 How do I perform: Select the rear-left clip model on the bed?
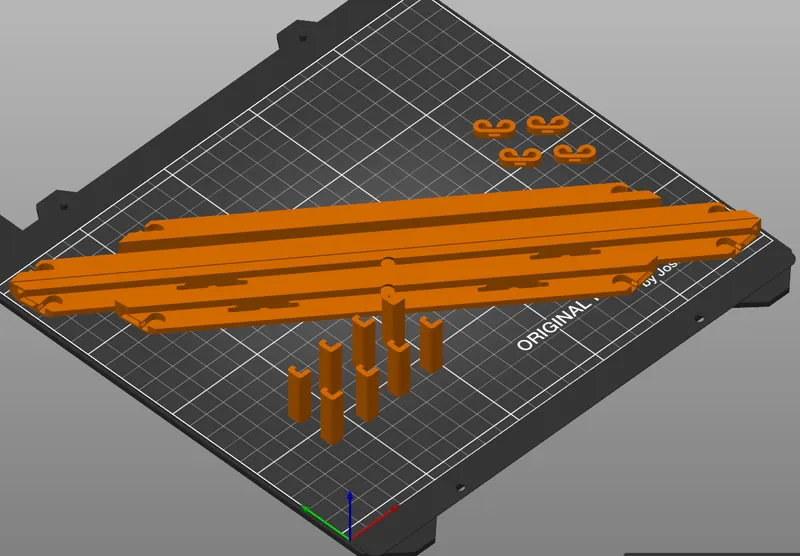coord(493,129)
